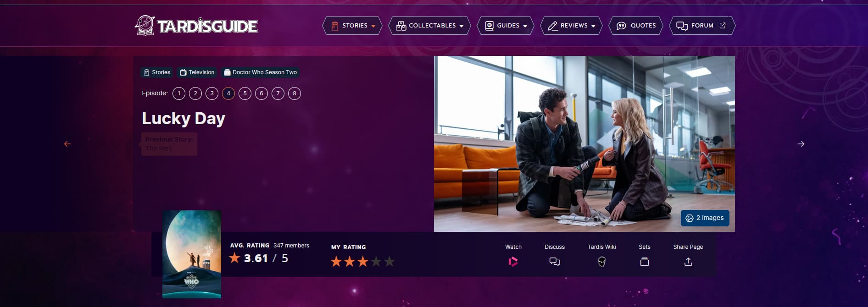
Task: Open the Forum external link
Action: coord(702,26)
